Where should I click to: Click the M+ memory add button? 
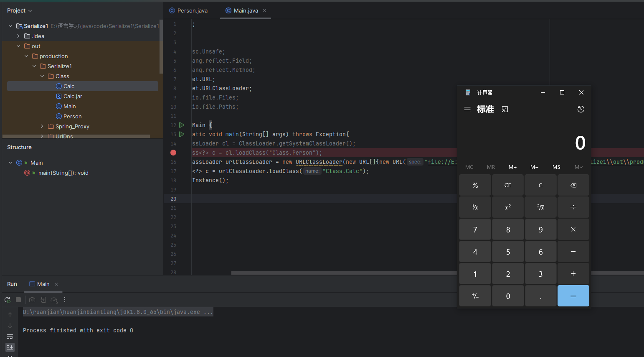[513, 167]
